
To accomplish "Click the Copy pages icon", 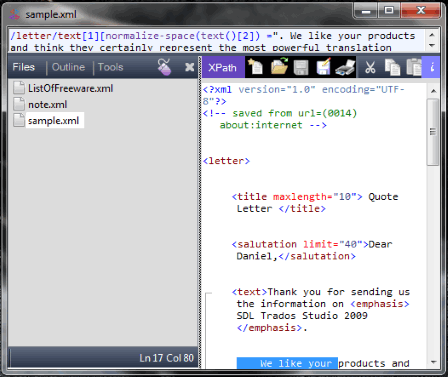I will (x=392, y=67).
